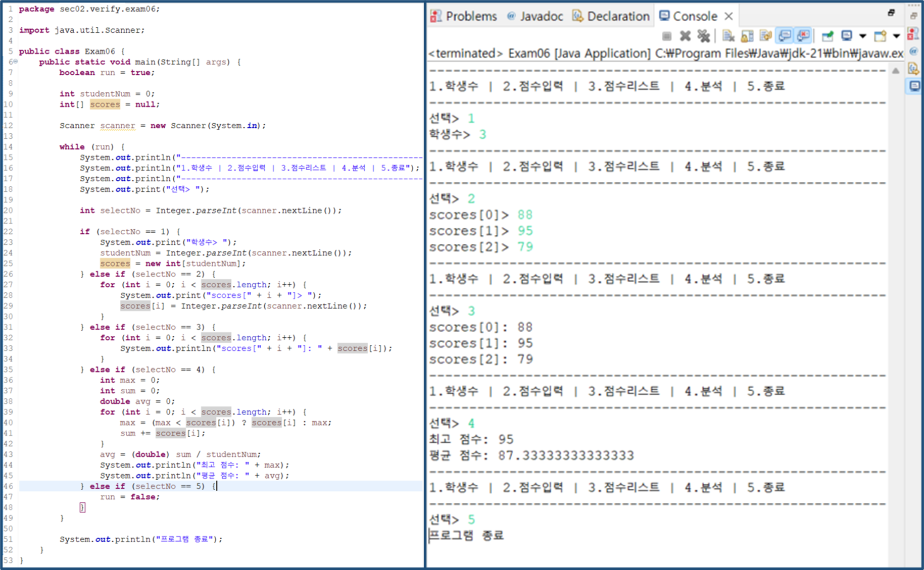Viewport: 924px width, 570px height.
Task: Click console output '학생수> 3'
Action: tap(458, 135)
